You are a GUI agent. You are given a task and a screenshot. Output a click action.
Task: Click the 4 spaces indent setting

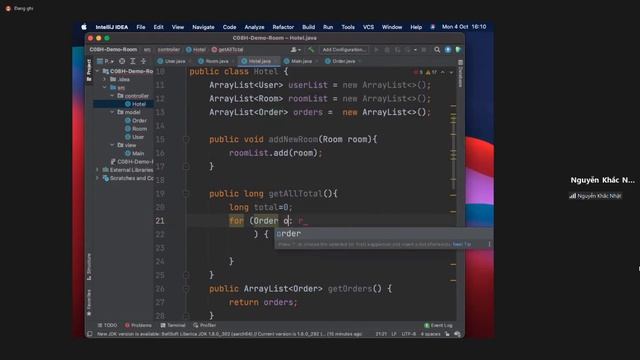pos(431,334)
